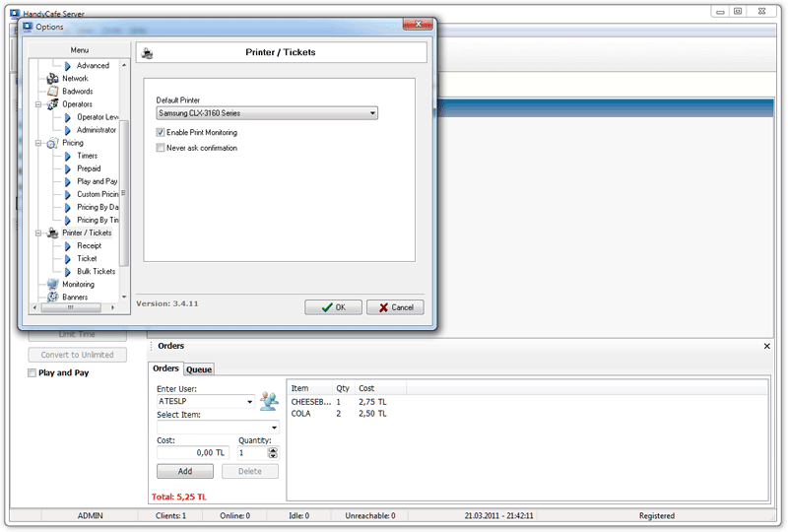Click the Operators tree icon

tap(52, 104)
